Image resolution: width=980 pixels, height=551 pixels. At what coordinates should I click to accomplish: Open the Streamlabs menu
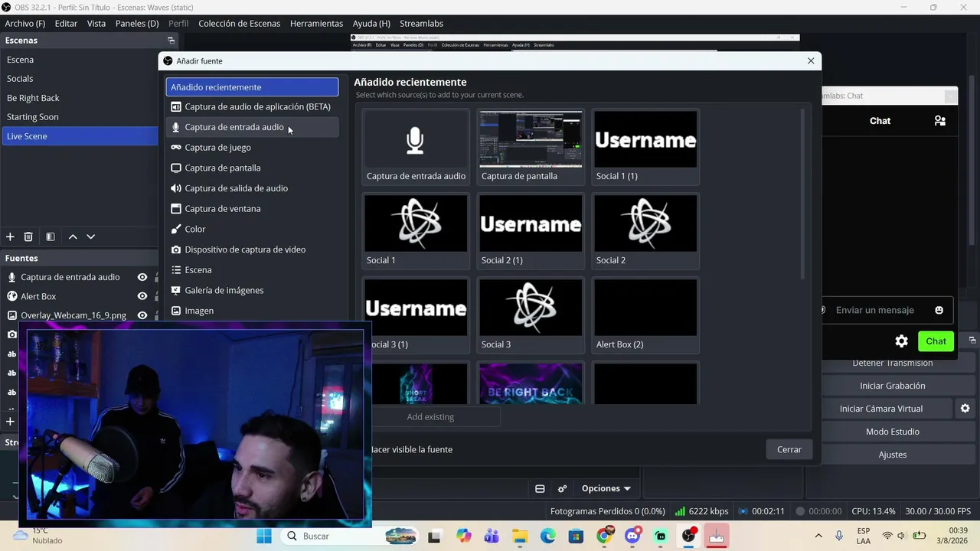pos(421,24)
